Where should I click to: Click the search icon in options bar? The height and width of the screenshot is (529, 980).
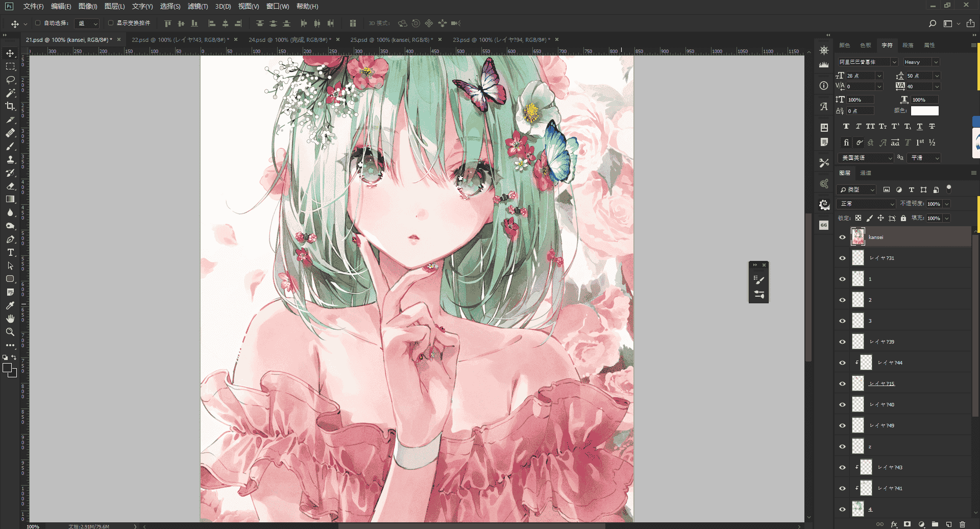tap(932, 23)
